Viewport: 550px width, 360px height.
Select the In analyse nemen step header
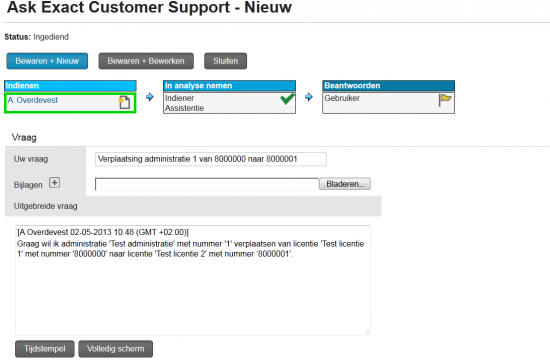[x=229, y=86]
